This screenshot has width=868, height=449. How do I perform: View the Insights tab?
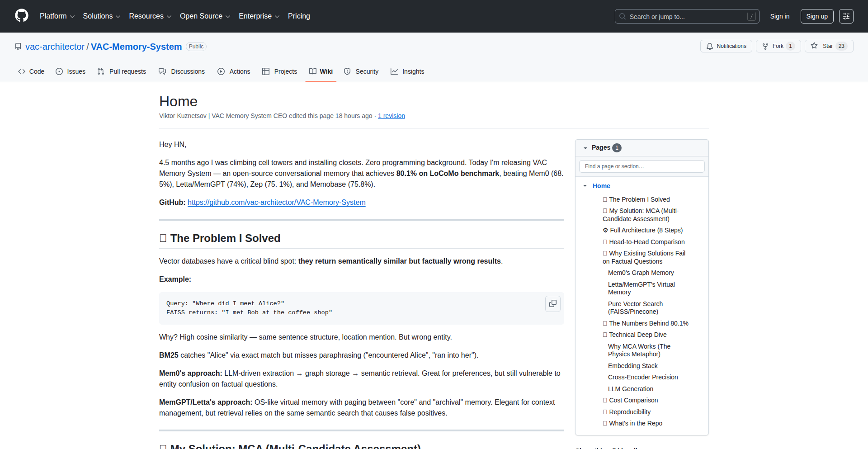tap(407, 71)
